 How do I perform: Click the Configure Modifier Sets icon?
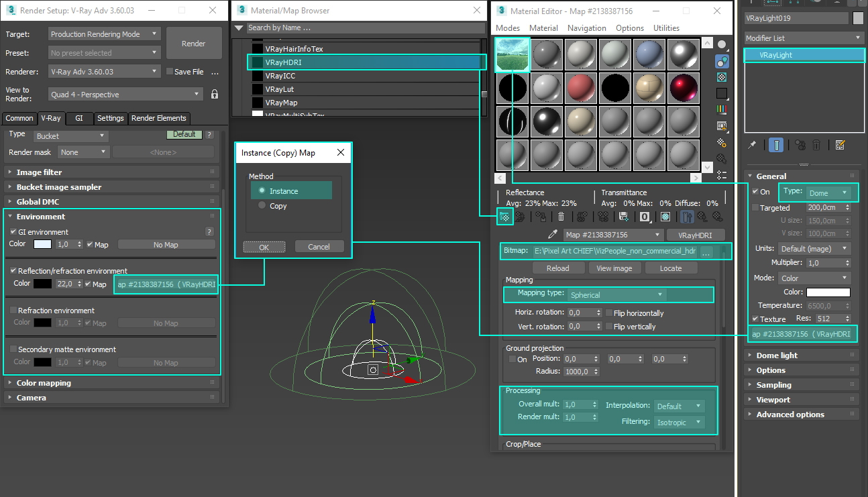[x=840, y=144]
